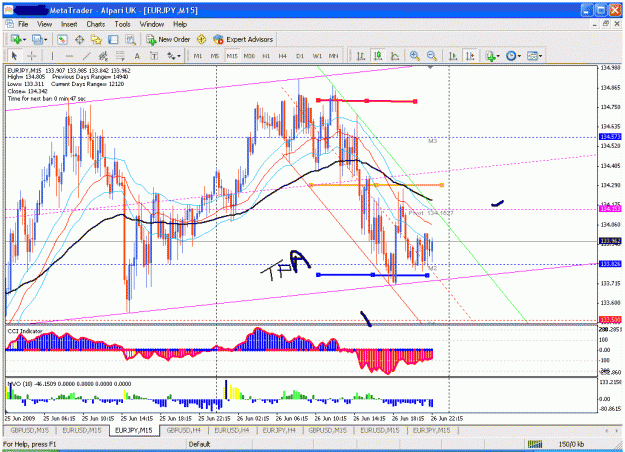Click the Zoom In magnifier icon
This screenshot has height=452, width=625.
pos(415,56)
